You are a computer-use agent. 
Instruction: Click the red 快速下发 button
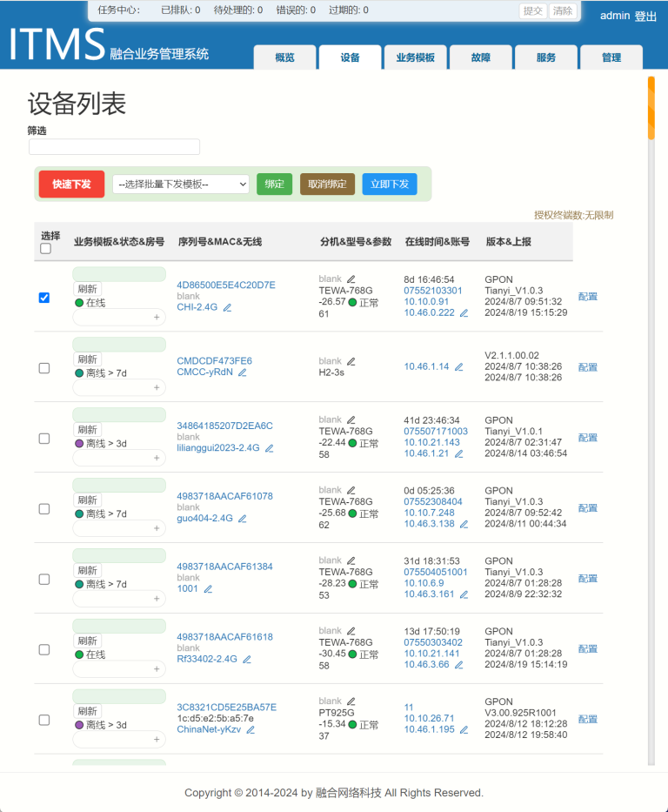71,185
